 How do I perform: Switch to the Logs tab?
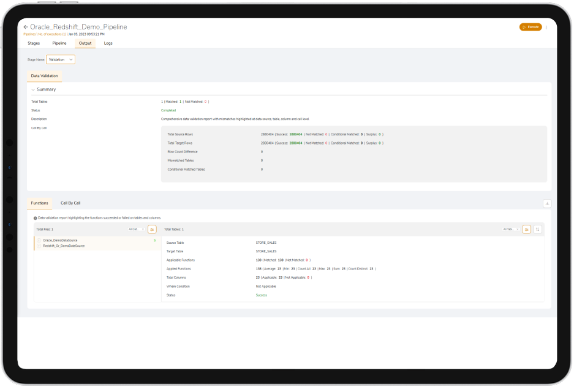[x=108, y=43]
